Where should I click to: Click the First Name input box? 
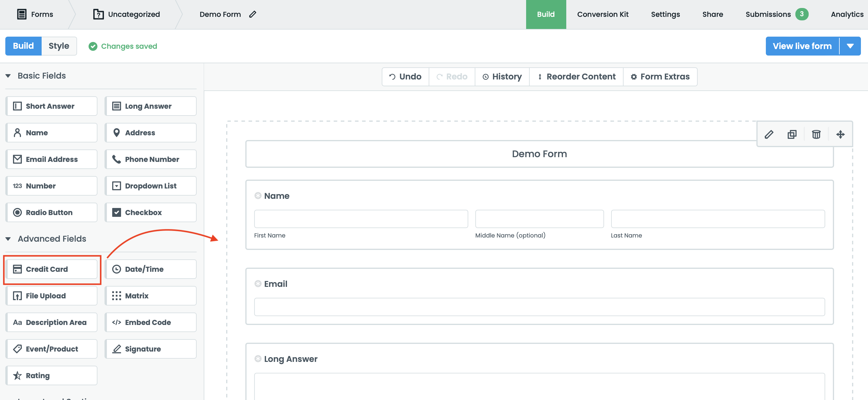[x=361, y=219]
